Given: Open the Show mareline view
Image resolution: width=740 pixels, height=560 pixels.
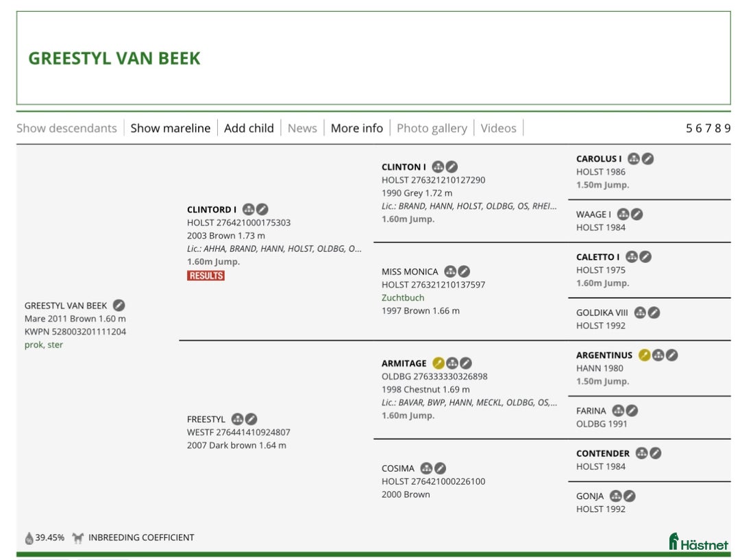Looking at the screenshot, I should point(171,128).
